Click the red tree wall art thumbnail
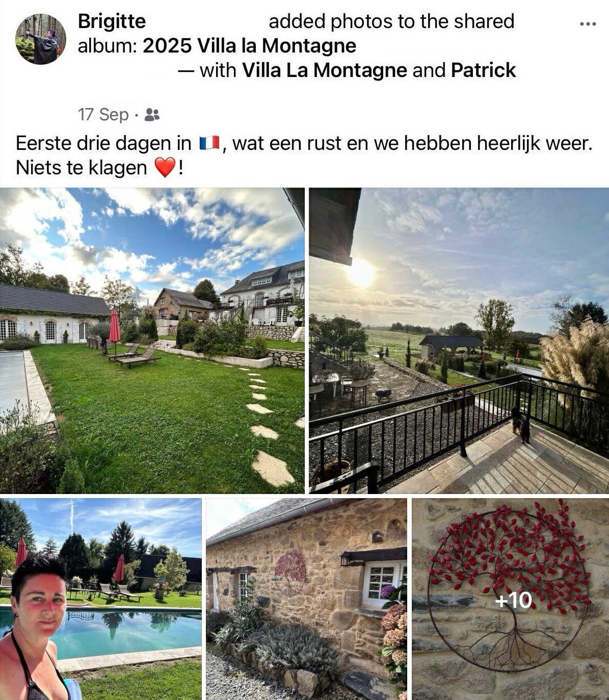This screenshot has height=700, width=609. click(x=510, y=599)
